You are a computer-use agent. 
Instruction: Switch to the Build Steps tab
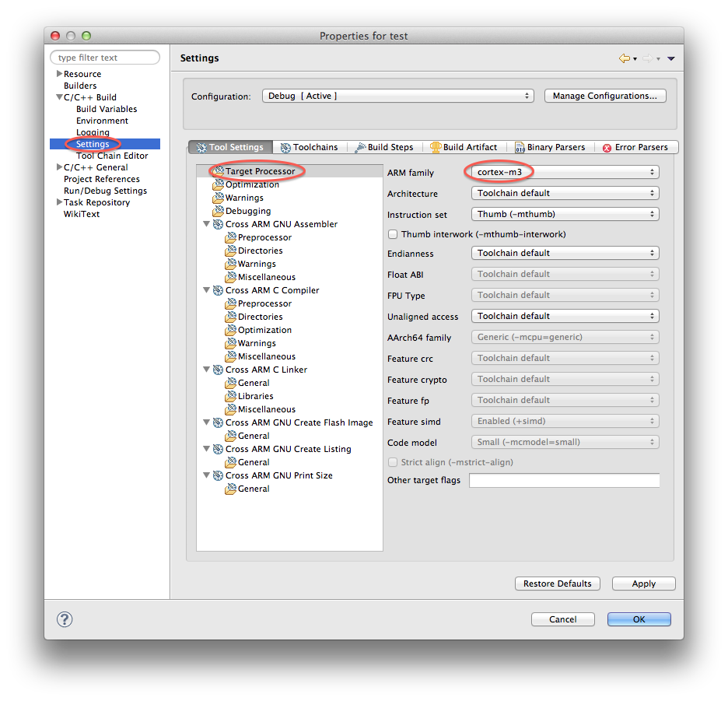384,147
